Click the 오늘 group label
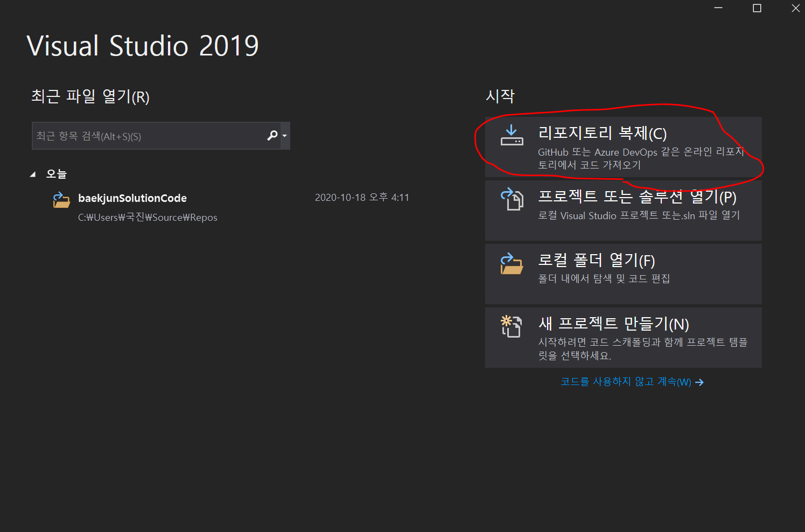 [x=57, y=174]
